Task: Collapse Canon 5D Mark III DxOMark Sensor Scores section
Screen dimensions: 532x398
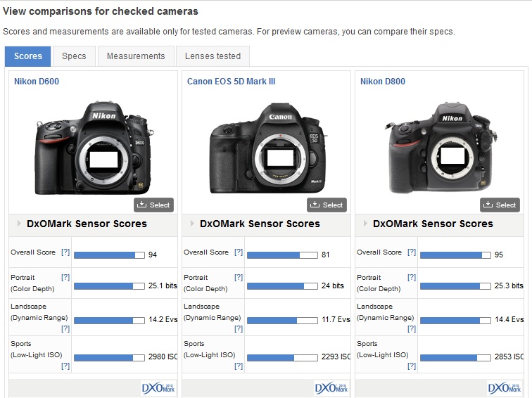Action: (x=192, y=224)
